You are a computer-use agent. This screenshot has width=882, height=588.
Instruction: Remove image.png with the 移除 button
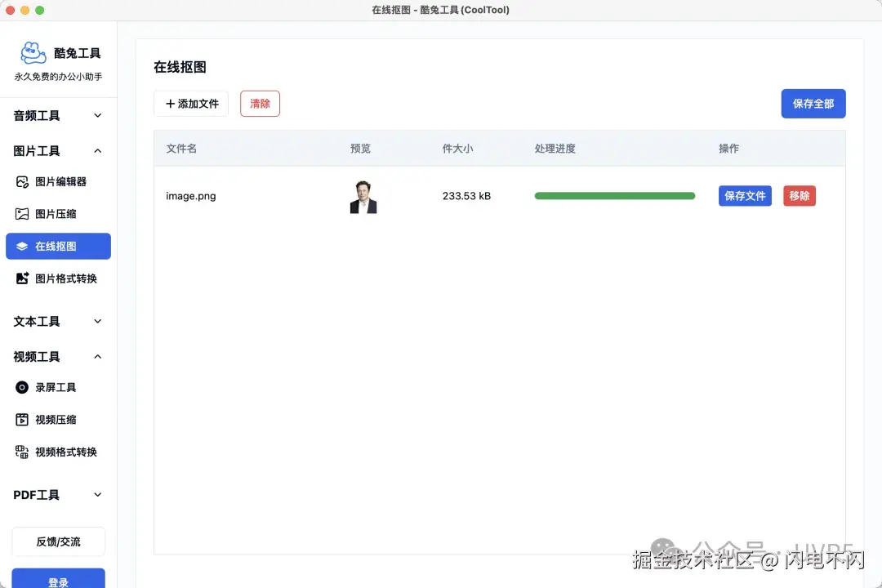(x=799, y=195)
